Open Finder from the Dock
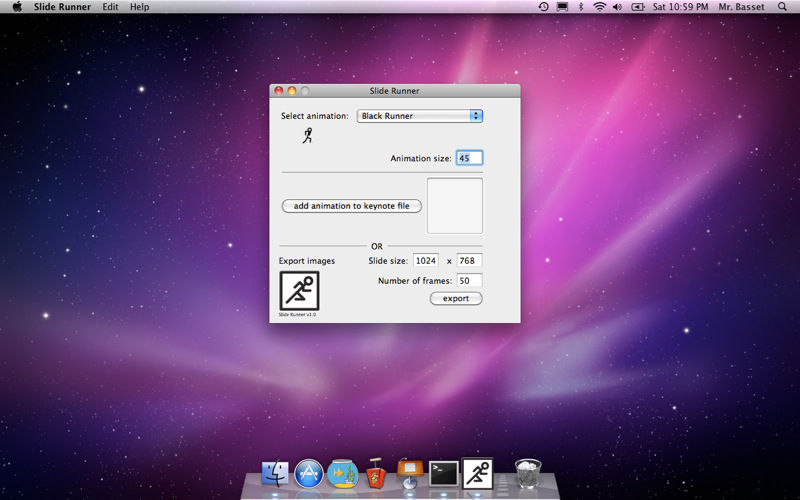 point(275,473)
